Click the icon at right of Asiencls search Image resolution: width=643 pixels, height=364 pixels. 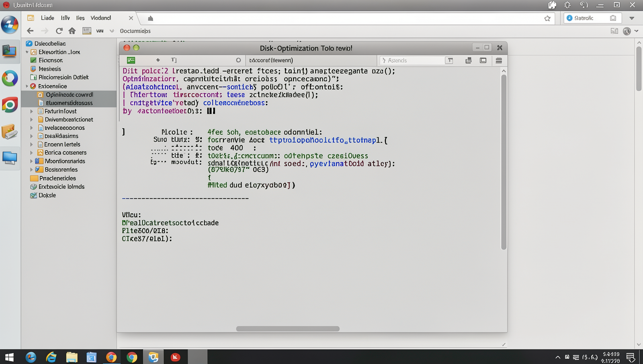[450, 60]
